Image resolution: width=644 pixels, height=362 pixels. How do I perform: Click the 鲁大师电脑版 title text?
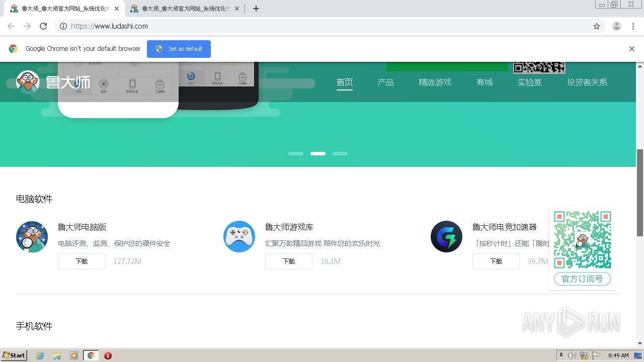(82, 227)
